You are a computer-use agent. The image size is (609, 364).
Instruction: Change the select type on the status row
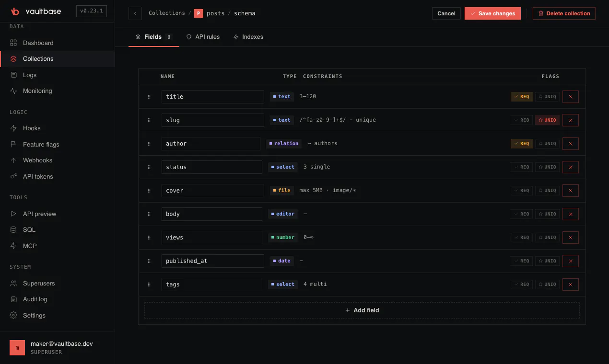pos(283,167)
